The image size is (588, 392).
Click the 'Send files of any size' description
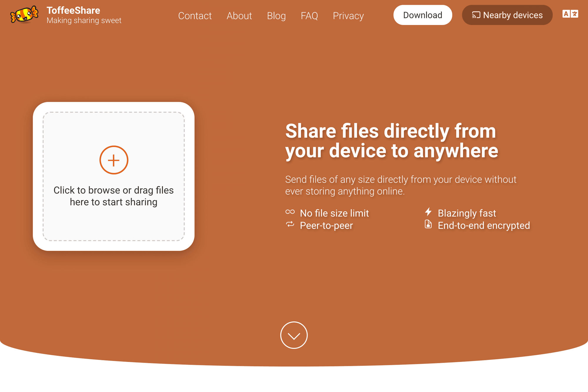point(401,185)
